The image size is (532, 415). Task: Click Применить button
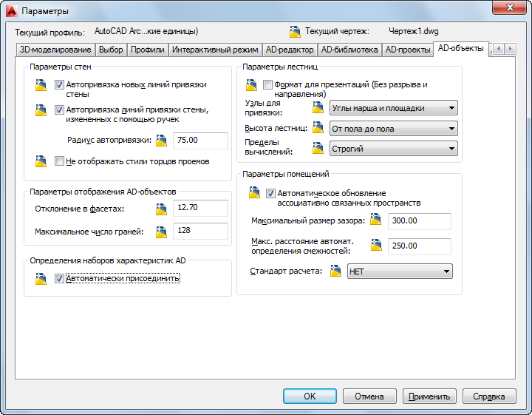(429, 397)
